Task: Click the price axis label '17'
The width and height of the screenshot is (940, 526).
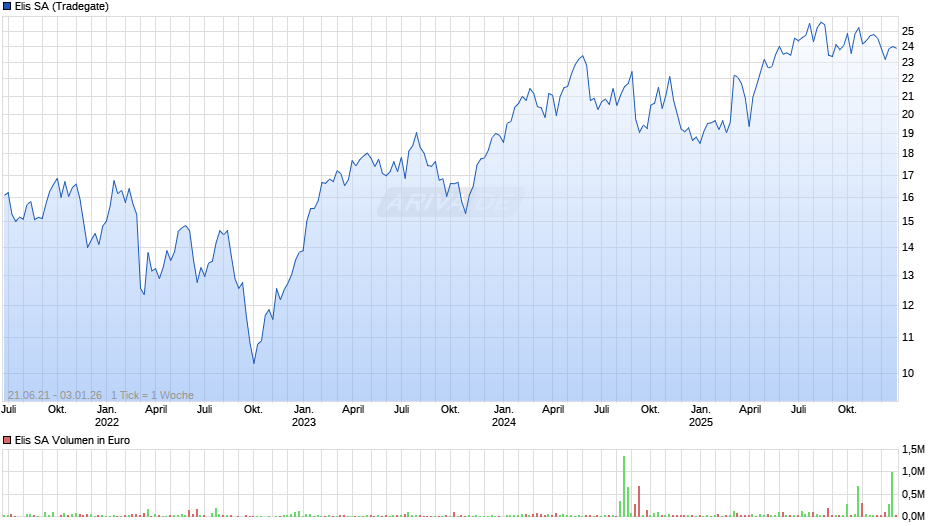Action: (908, 175)
